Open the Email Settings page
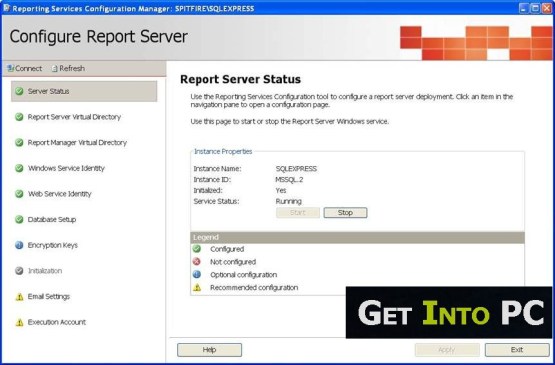555x365 pixels. click(48, 297)
